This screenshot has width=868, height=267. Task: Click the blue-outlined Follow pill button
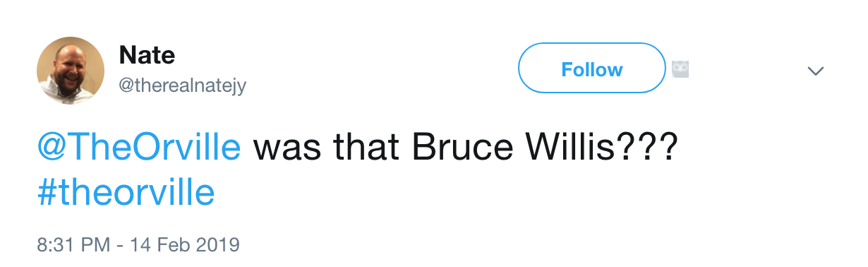(592, 69)
